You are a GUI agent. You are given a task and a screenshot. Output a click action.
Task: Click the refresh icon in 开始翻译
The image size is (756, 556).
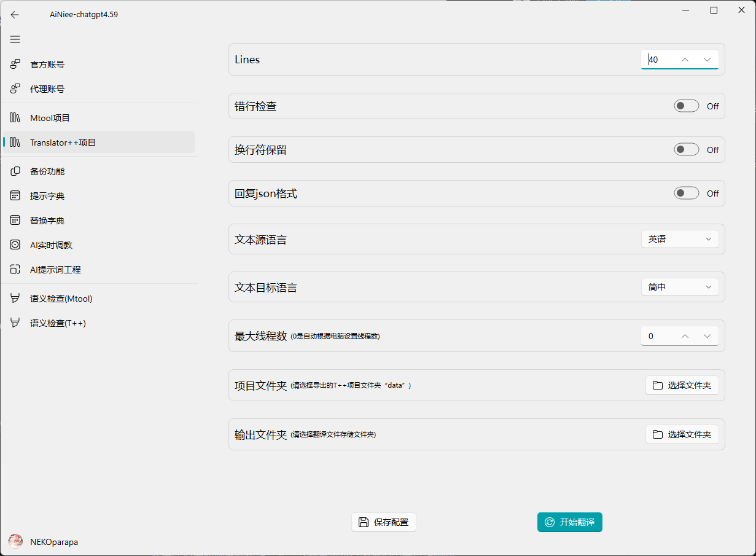[550, 522]
